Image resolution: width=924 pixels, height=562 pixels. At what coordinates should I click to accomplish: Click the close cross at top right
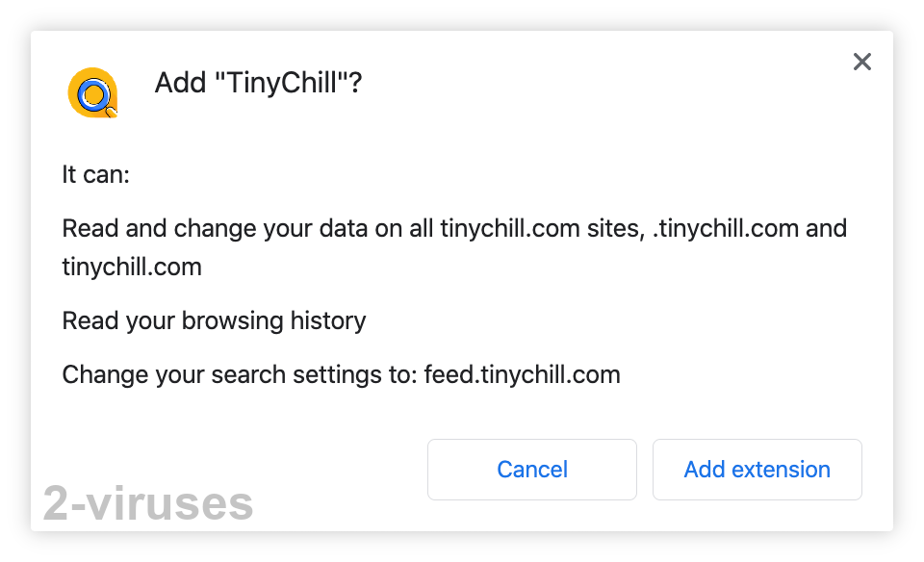coord(861,62)
